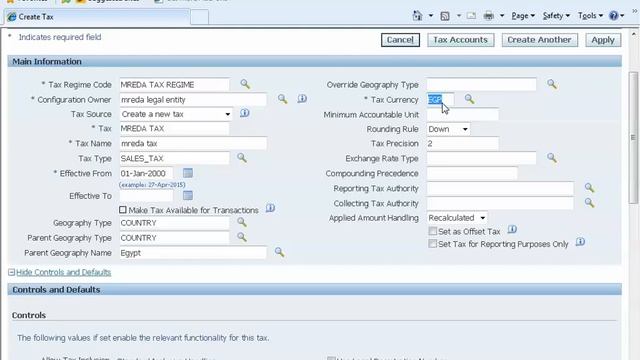The image size is (640, 360).
Task: Click the Parent Geography Name field
Action: 193,253
